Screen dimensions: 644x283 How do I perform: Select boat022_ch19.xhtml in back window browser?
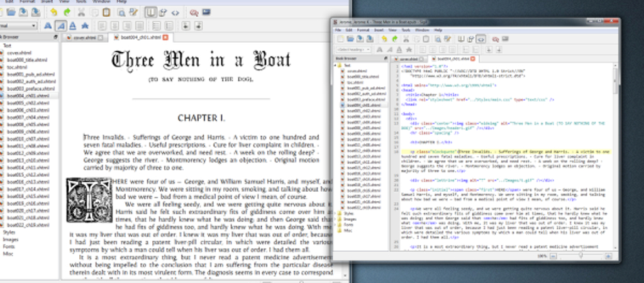coord(28,225)
